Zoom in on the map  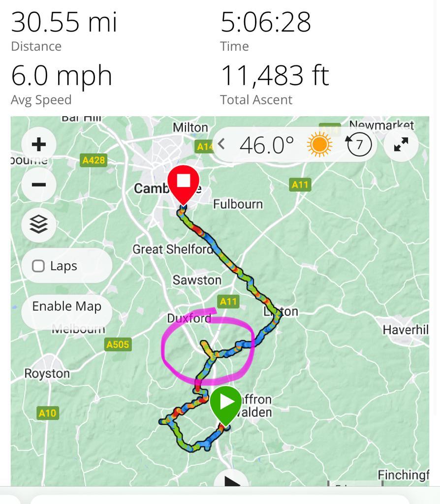click(39, 144)
